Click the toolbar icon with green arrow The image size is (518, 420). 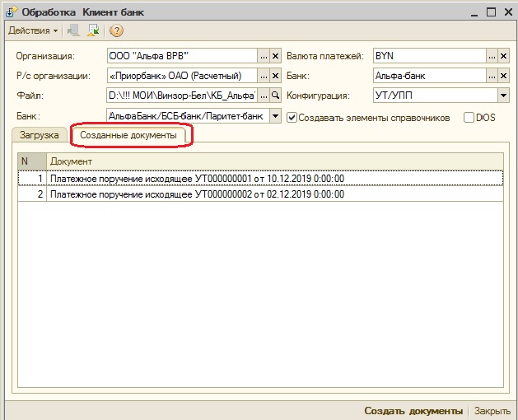pyautogui.click(x=94, y=30)
